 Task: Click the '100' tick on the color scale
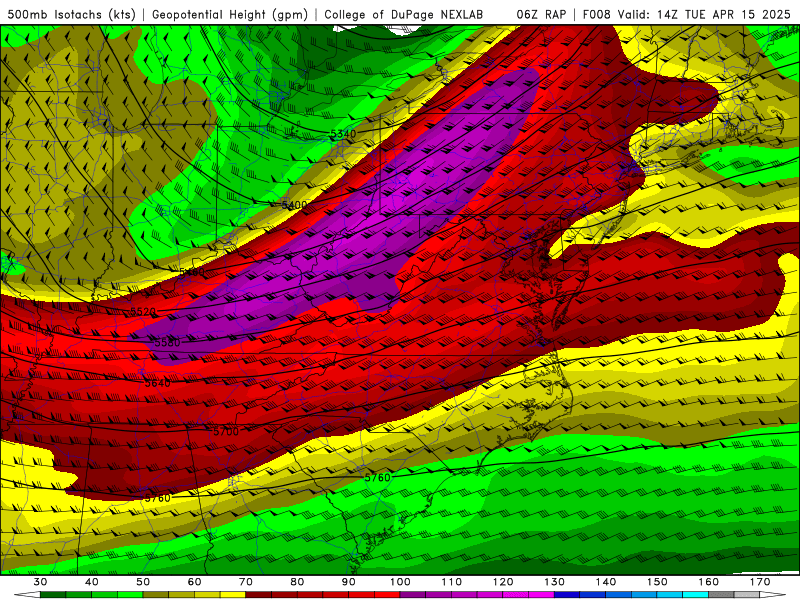401,582
